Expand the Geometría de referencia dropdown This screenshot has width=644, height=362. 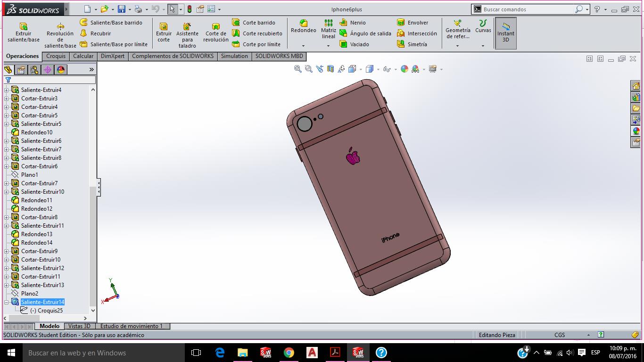click(458, 46)
